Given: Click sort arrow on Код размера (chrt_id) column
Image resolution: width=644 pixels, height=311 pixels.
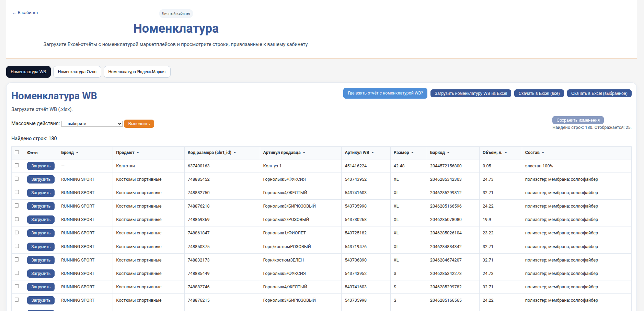Looking at the screenshot, I should [x=235, y=153].
